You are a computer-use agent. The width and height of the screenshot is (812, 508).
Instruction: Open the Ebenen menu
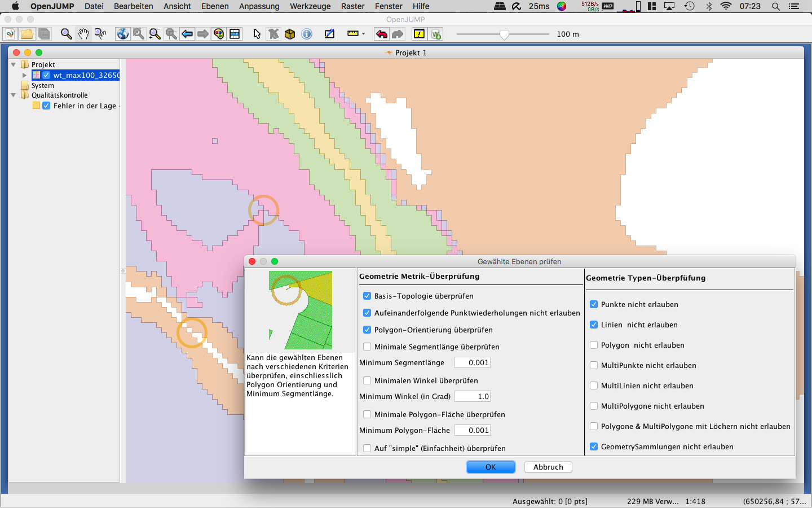(215, 6)
